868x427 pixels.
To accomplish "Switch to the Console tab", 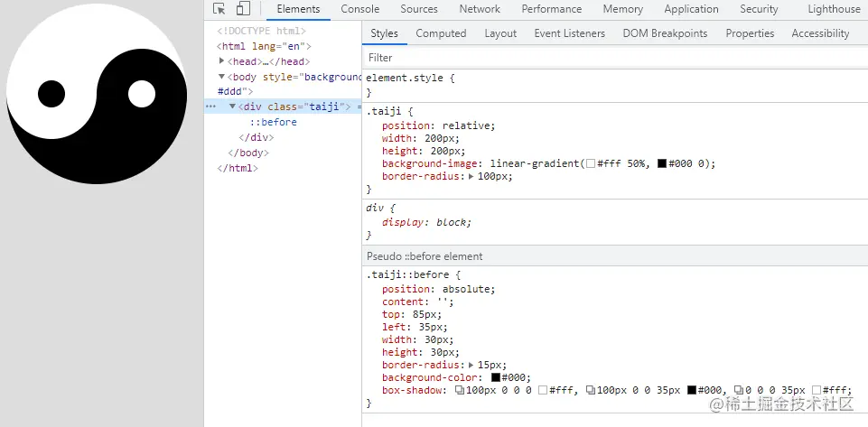I will coord(360,9).
